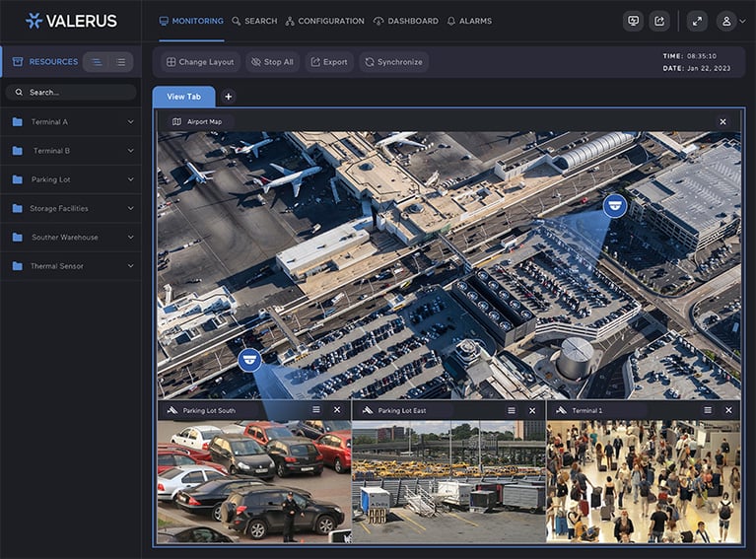The height and width of the screenshot is (559, 756).
Task: Expand the Storage Facilities folder chevron
Action: click(x=130, y=208)
